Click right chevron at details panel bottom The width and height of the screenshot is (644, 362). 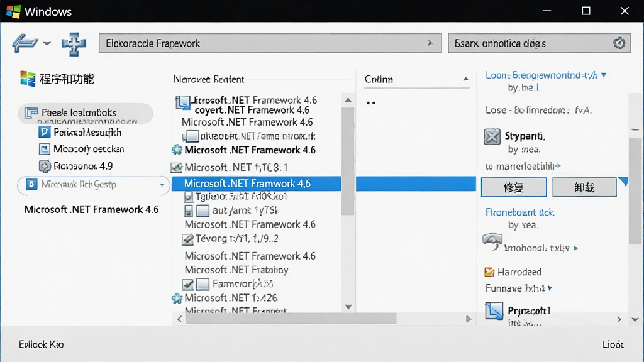point(619,319)
